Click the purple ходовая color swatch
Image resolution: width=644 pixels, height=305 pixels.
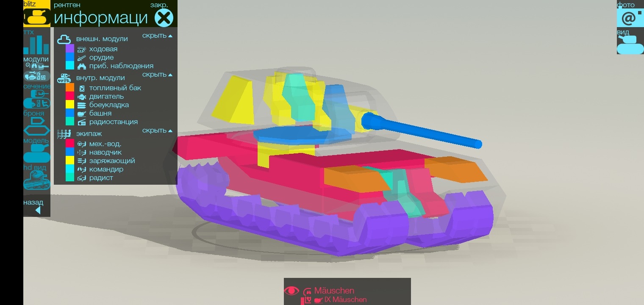(70, 49)
